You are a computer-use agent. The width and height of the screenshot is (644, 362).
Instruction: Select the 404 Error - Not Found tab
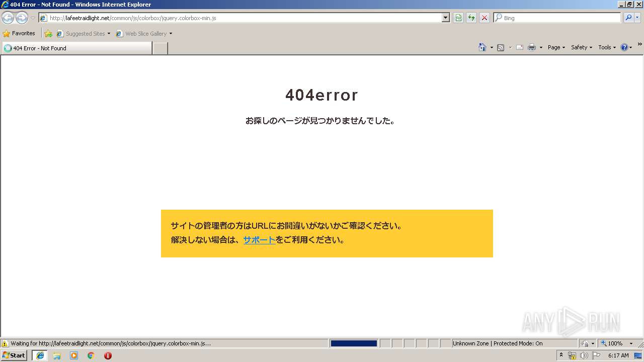[77, 48]
